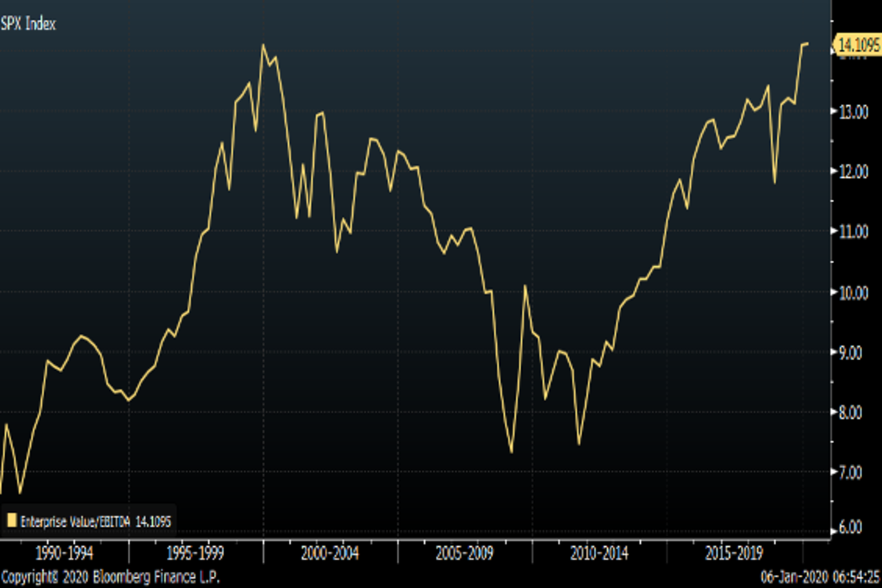Select the 9.00 y-axis value
Screen dimensions: 882x588
point(854,352)
